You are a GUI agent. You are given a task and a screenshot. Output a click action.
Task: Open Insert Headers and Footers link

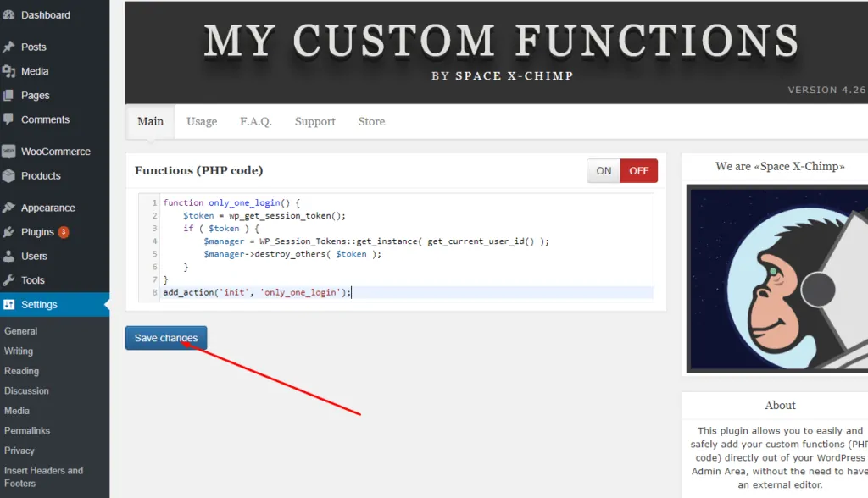[44, 477]
